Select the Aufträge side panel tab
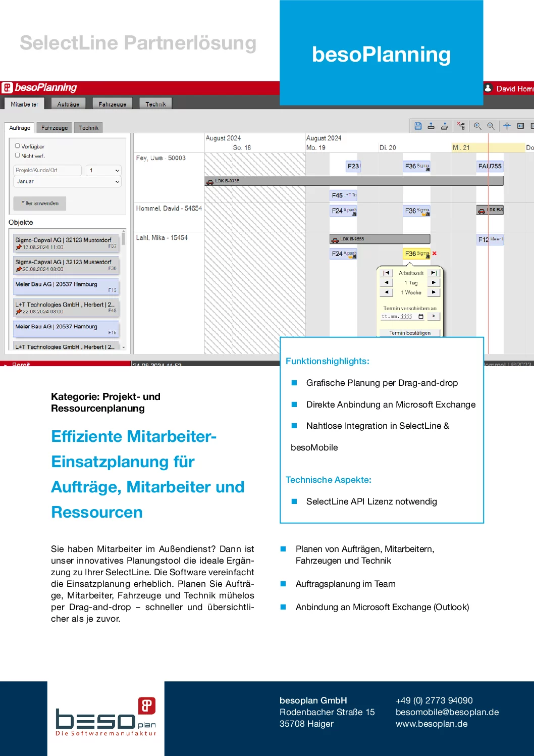The image size is (534, 756). tap(20, 128)
